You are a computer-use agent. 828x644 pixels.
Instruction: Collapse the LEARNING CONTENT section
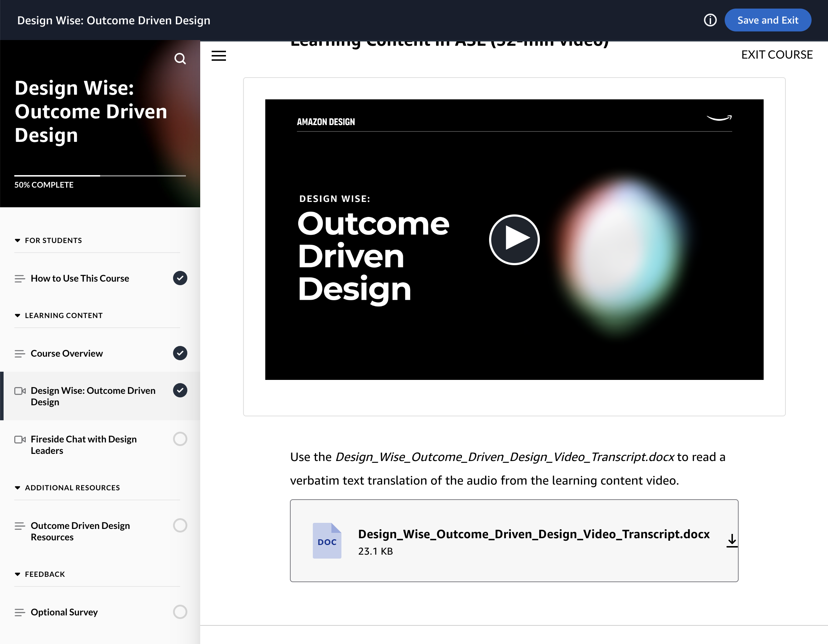[x=18, y=315]
